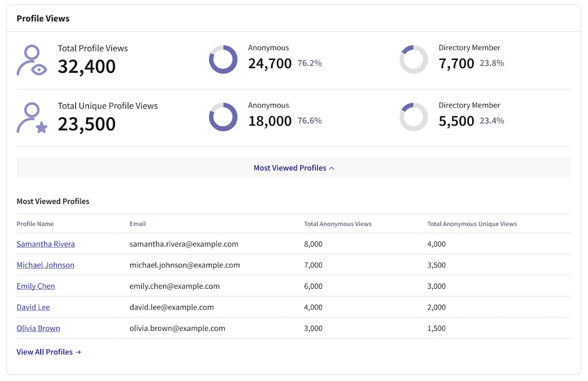Click the 5,500 directory member value

(x=457, y=121)
